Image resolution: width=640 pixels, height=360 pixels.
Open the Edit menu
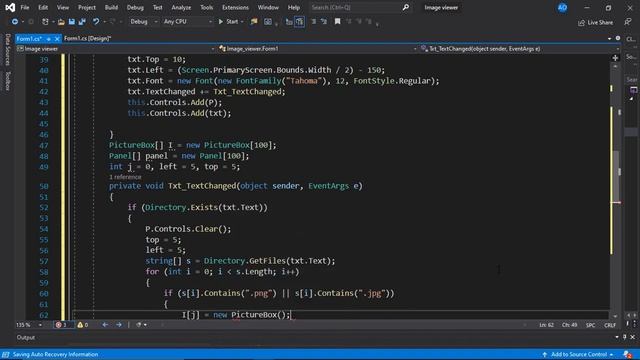click(43, 7)
